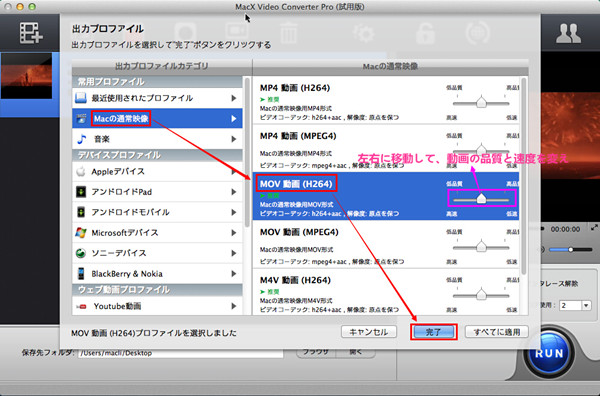Screen dimensions: 600x396
Task: Click the Mac general video category icon
Action: click(81, 119)
